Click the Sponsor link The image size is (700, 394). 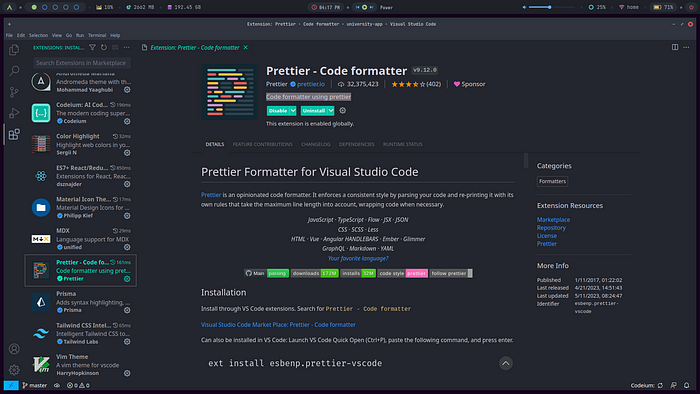tap(470, 84)
